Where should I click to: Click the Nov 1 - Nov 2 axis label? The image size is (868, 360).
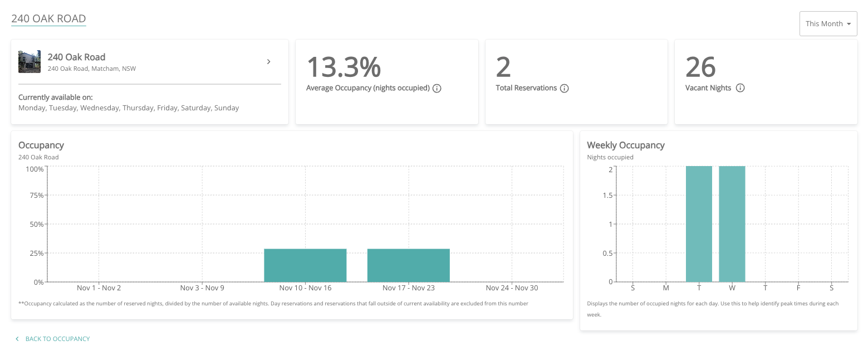tap(99, 288)
